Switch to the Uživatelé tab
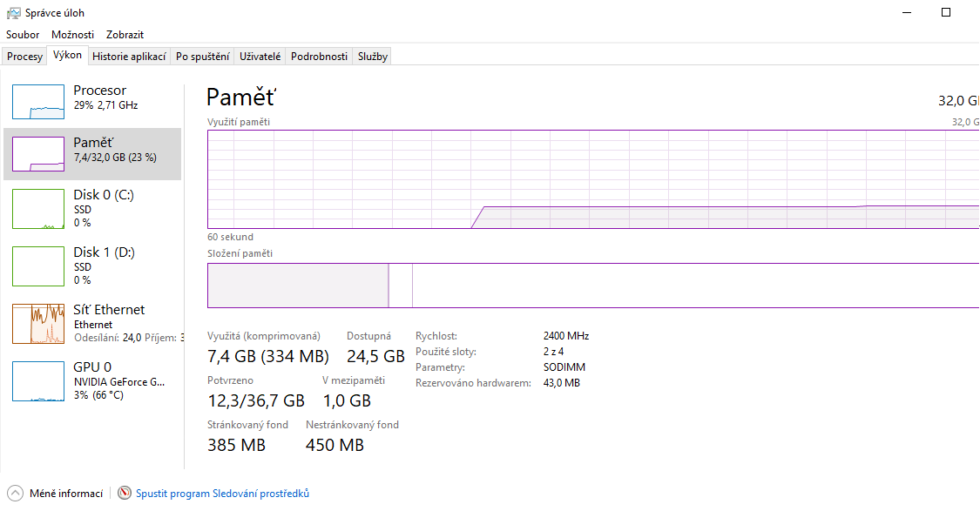 (x=260, y=57)
